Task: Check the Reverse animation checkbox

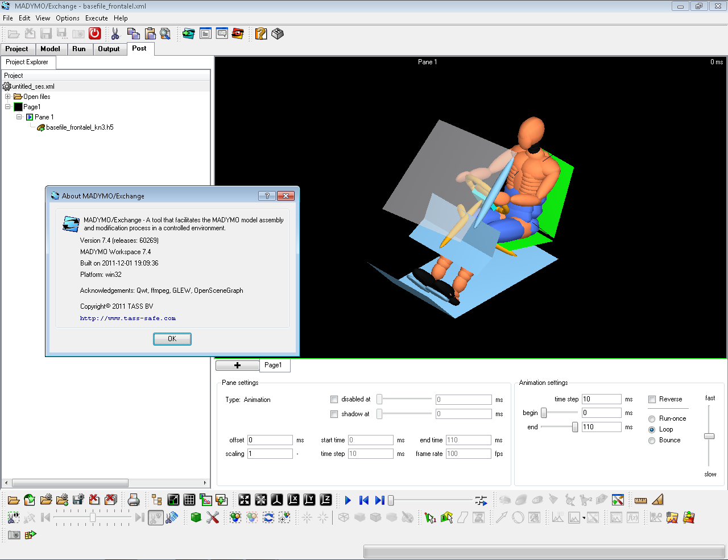Action: click(x=652, y=399)
